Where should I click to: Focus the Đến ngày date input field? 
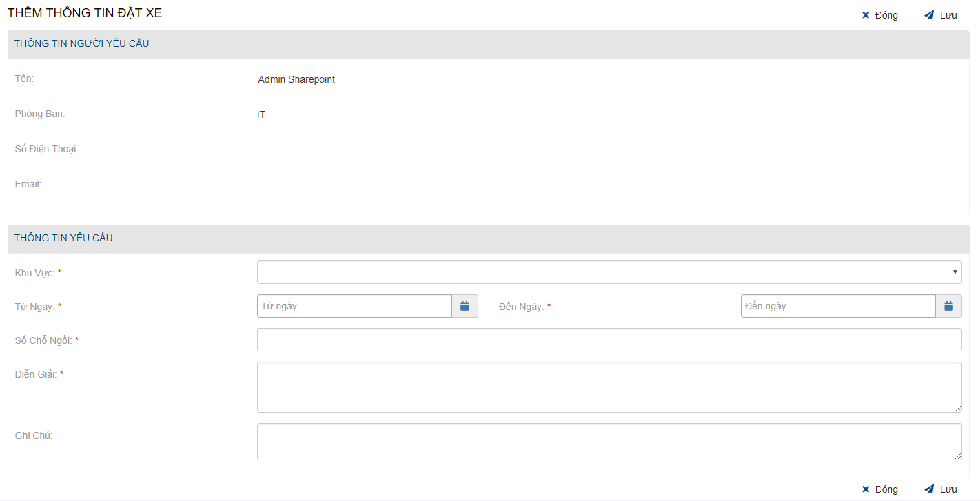(x=838, y=306)
